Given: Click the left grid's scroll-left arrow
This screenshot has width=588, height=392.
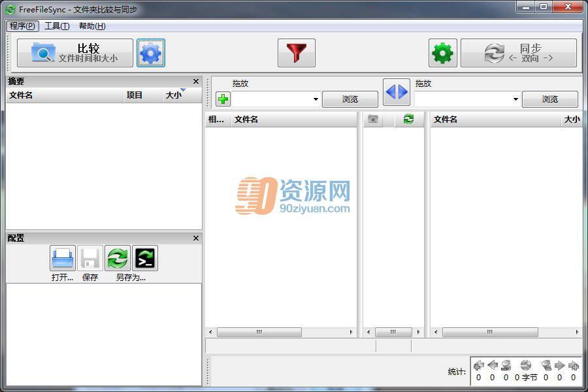Looking at the screenshot, I should tap(210, 332).
